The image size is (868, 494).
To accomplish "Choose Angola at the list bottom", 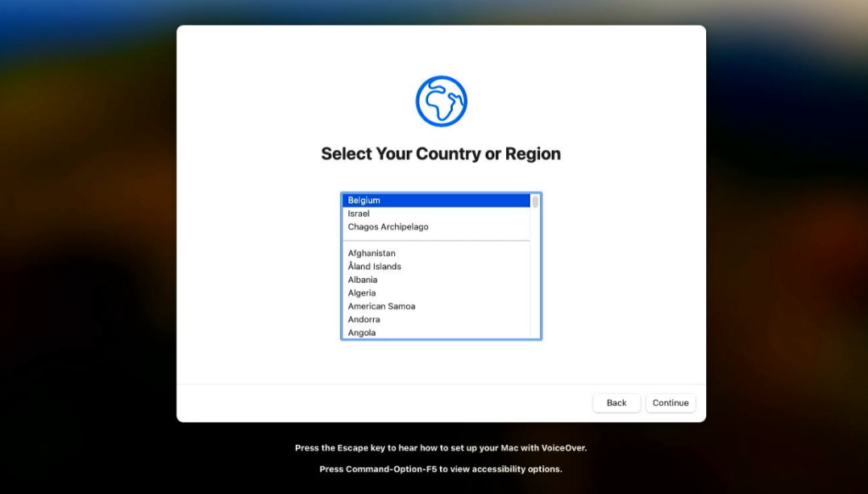I will (437, 332).
